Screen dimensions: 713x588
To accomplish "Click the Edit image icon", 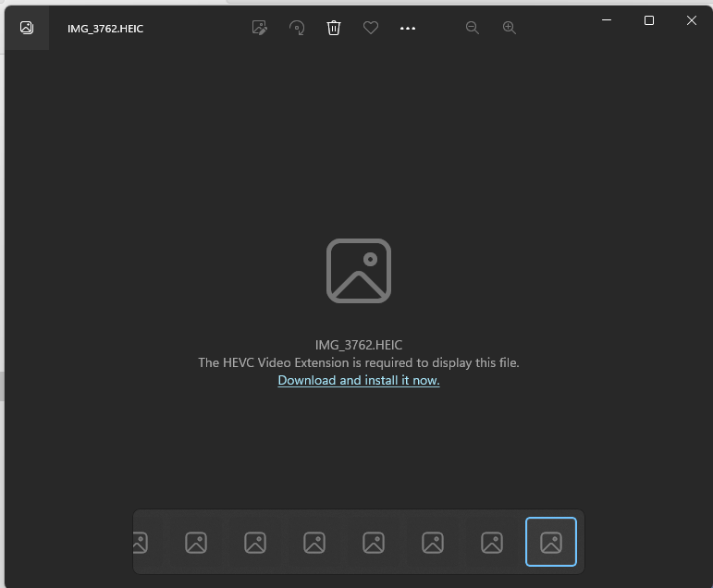I will click(x=260, y=28).
